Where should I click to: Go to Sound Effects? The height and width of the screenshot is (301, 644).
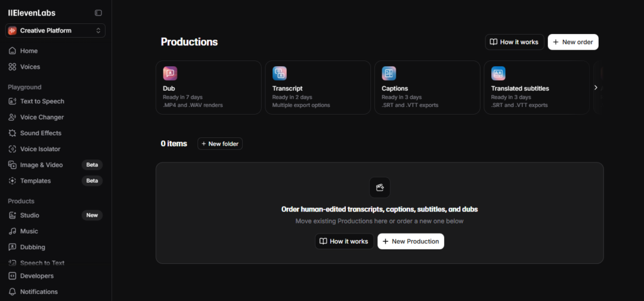[x=40, y=133]
